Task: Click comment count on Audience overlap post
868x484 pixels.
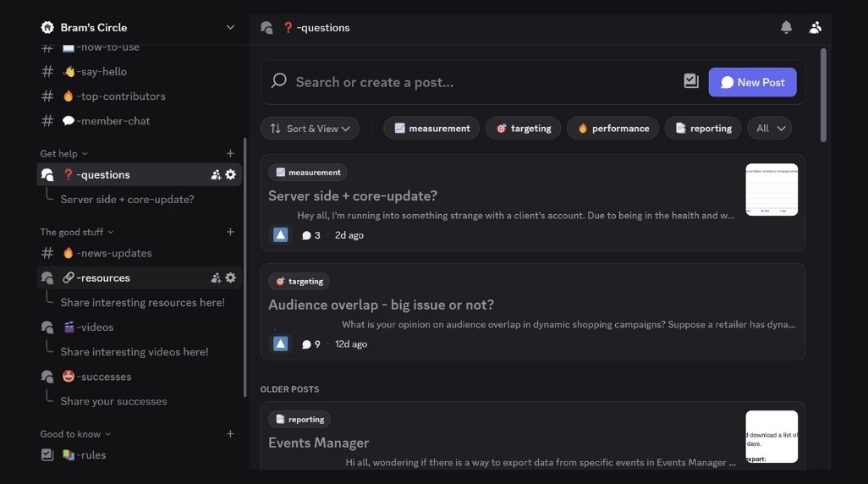Action: pyautogui.click(x=310, y=344)
